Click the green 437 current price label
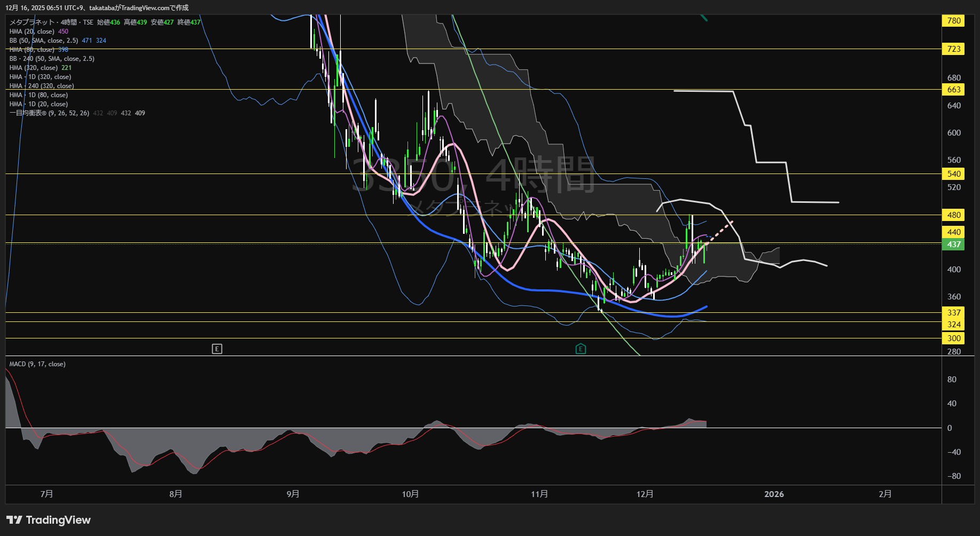 click(953, 245)
